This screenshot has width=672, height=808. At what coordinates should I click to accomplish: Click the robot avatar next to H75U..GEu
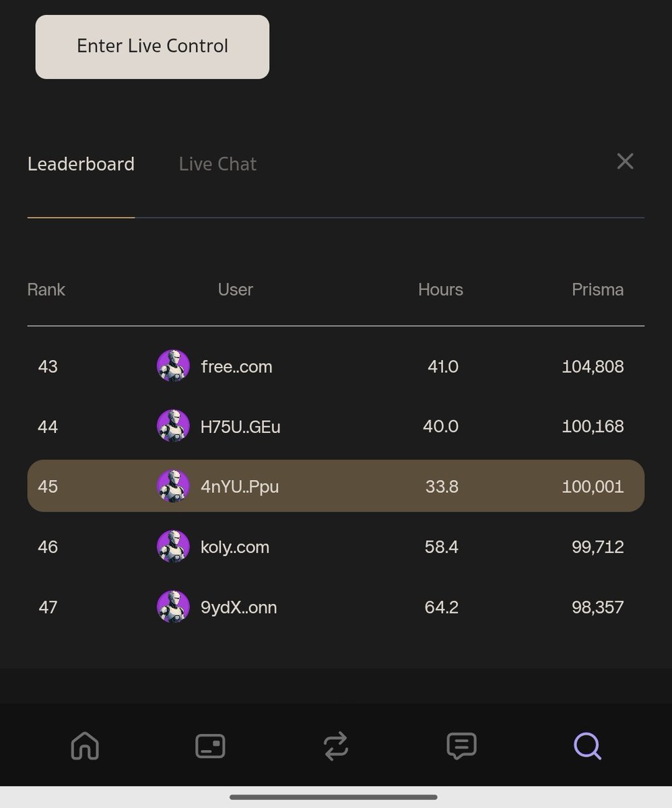[173, 426]
